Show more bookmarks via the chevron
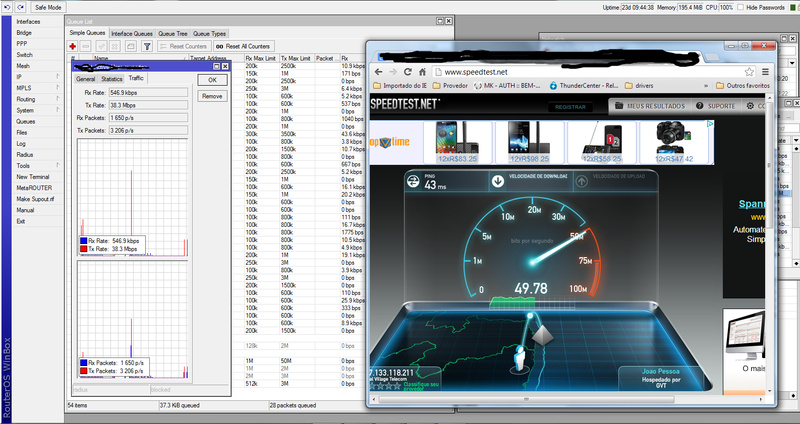Image resolution: width=800 pixels, height=424 pixels. pos(706,86)
